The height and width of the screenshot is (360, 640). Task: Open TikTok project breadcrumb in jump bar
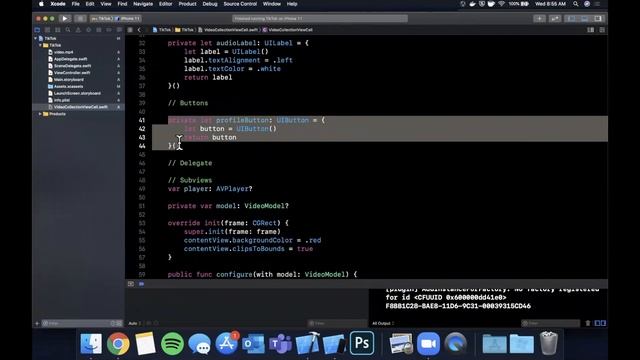[x=162, y=30]
